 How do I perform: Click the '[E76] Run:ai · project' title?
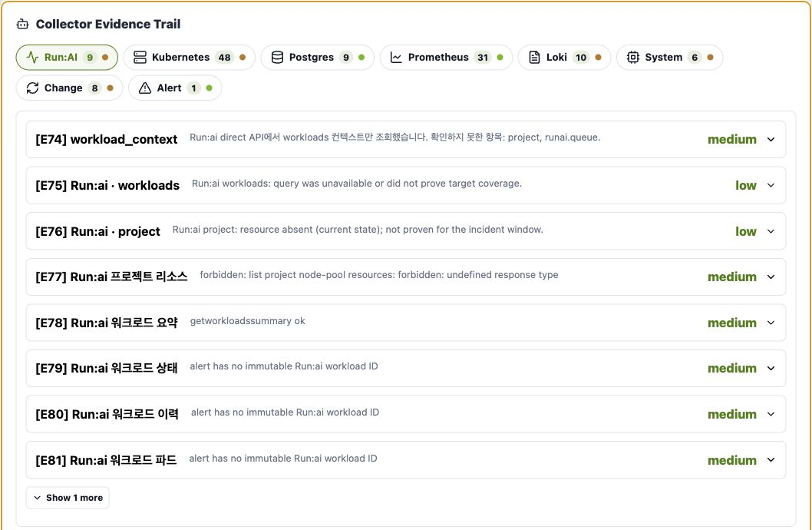point(98,231)
